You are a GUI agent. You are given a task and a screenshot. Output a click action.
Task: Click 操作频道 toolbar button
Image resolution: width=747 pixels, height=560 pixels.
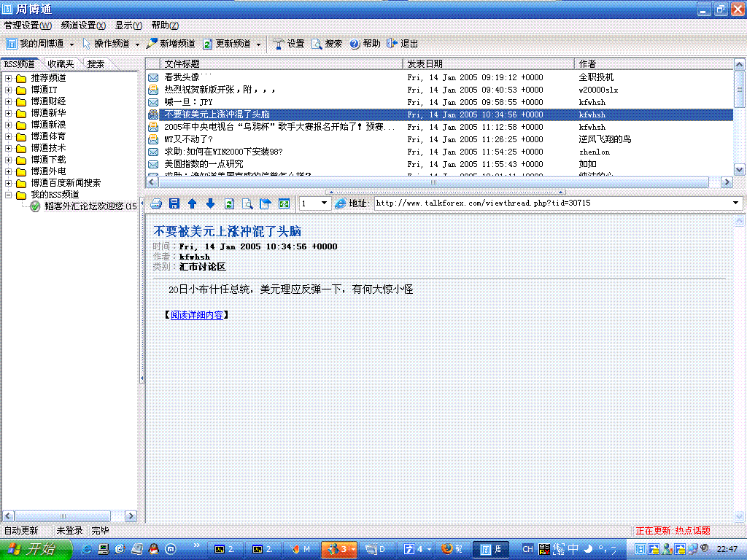pyautogui.click(x=106, y=43)
